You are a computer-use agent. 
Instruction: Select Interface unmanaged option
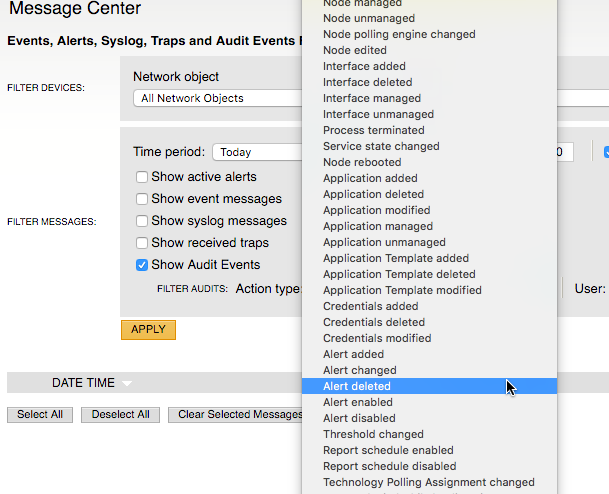point(429,114)
